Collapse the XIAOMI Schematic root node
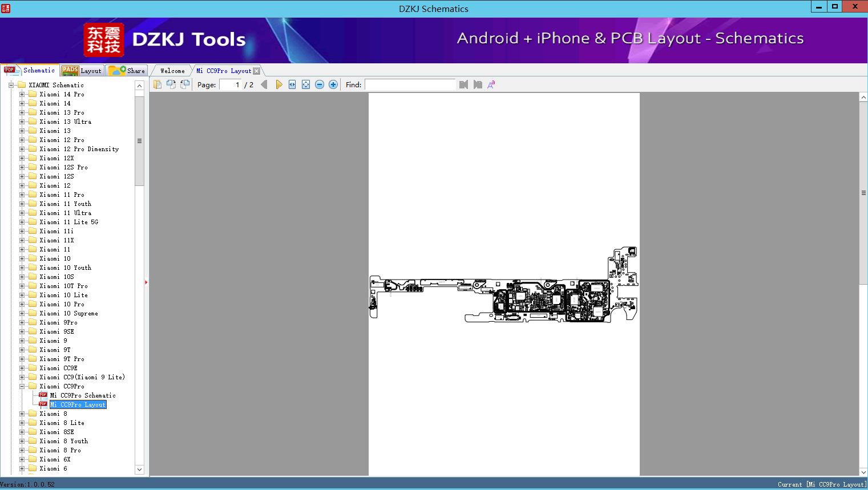This screenshot has width=868, height=490. (x=11, y=85)
